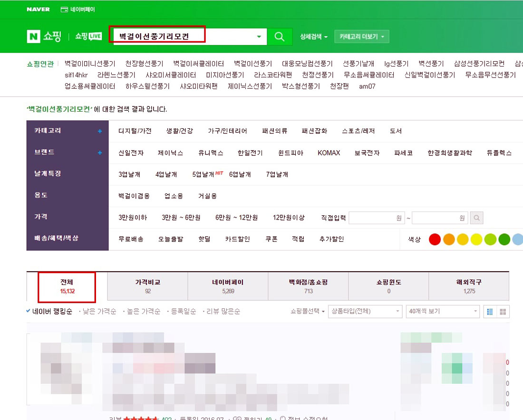Expand 카테고리 plus icon

pyautogui.click(x=100, y=131)
